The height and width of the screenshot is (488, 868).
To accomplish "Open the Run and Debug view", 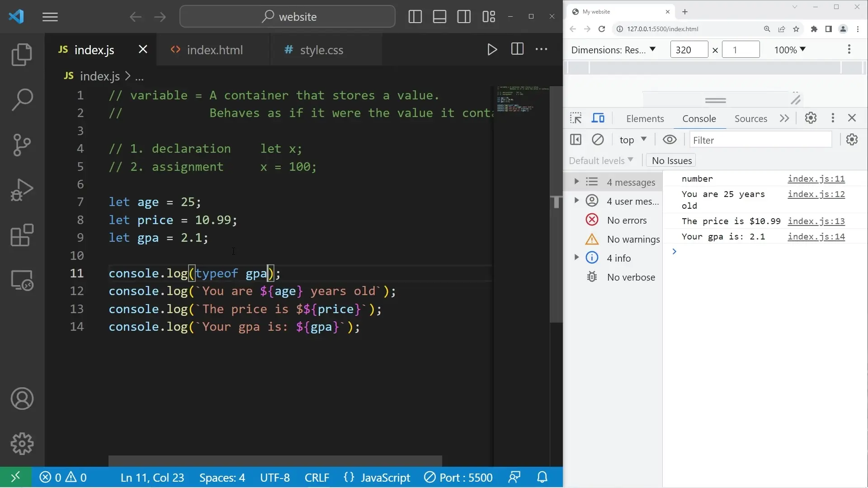I will point(22,190).
